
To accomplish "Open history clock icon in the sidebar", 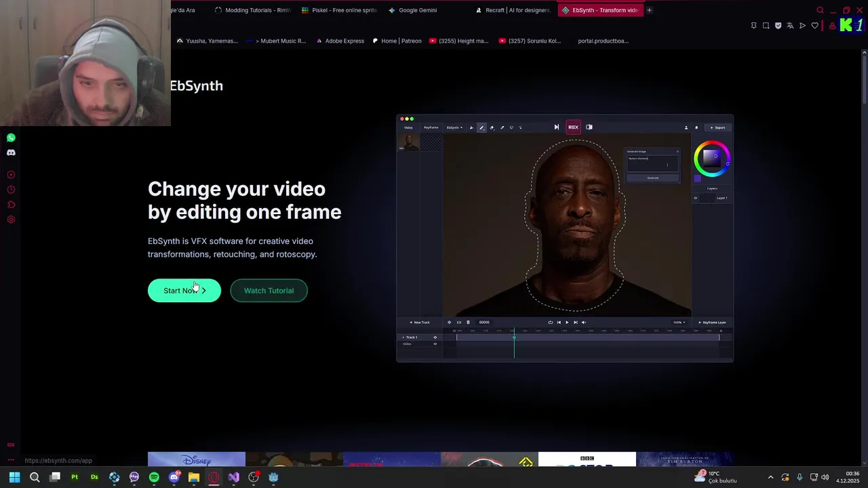I will coord(11,190).
